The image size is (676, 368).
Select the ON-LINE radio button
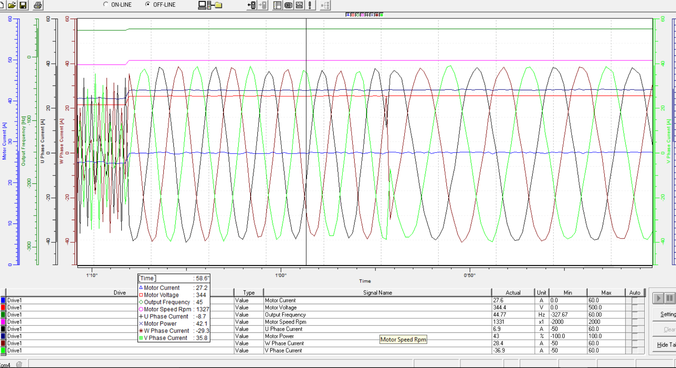[106, 4]
